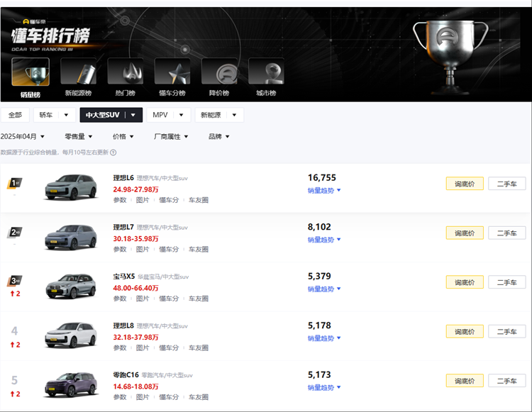Open the 城市榜 ranking icon

[x=266, y=71]
